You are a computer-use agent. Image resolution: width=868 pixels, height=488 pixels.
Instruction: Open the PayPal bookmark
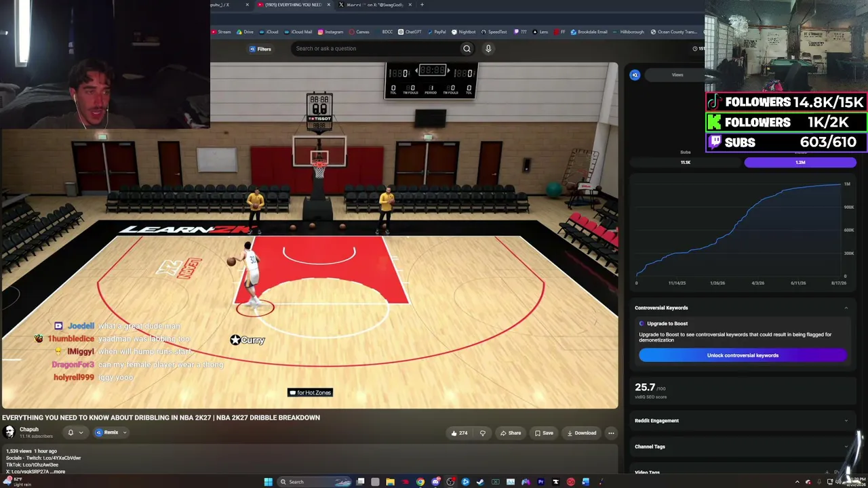[437, 32]
